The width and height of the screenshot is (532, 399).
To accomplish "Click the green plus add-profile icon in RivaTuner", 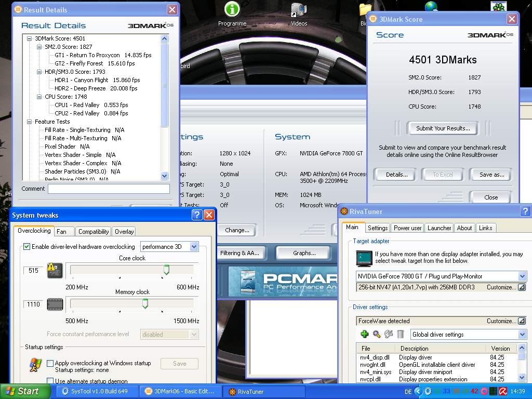I will pyautogui.click(x=365, y=334).
